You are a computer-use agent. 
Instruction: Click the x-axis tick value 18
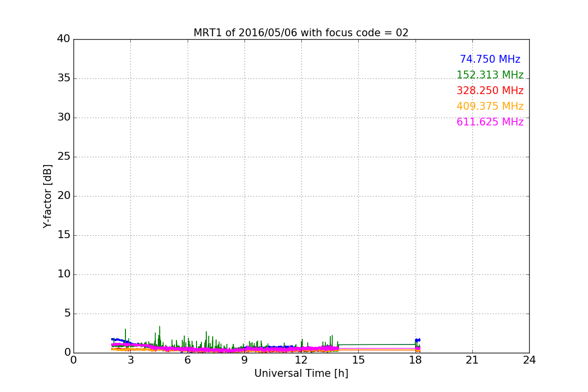coord(416,360)
